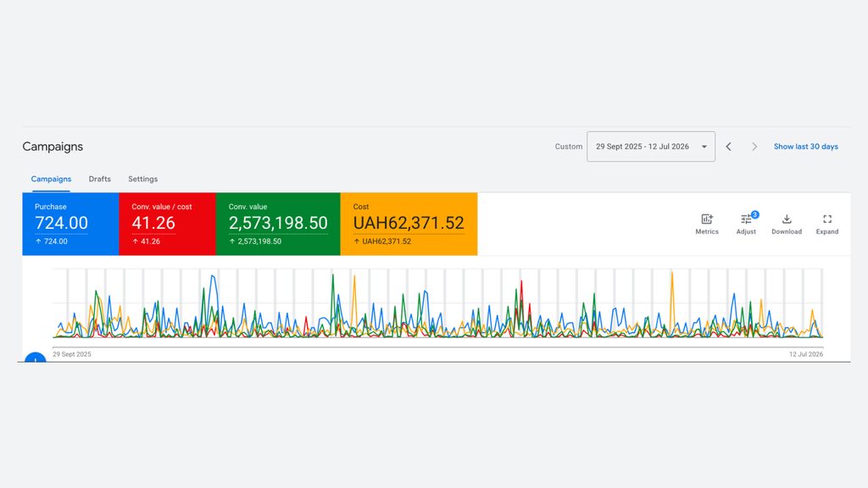The height and width of the screenshot is (488, 868).
Task: Click Show last 30 days link
Action: tap(806, 147)
